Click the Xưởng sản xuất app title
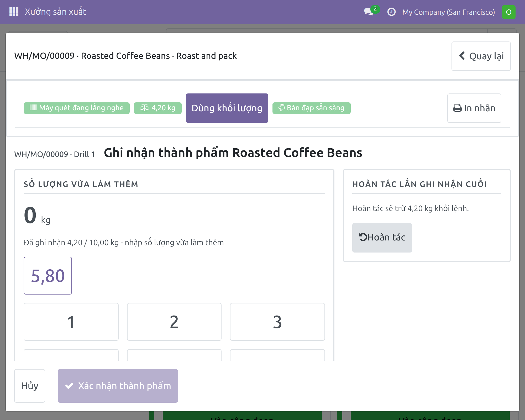Image resolution: width=525 pixels, height=420 pixels. click(55, 12)
